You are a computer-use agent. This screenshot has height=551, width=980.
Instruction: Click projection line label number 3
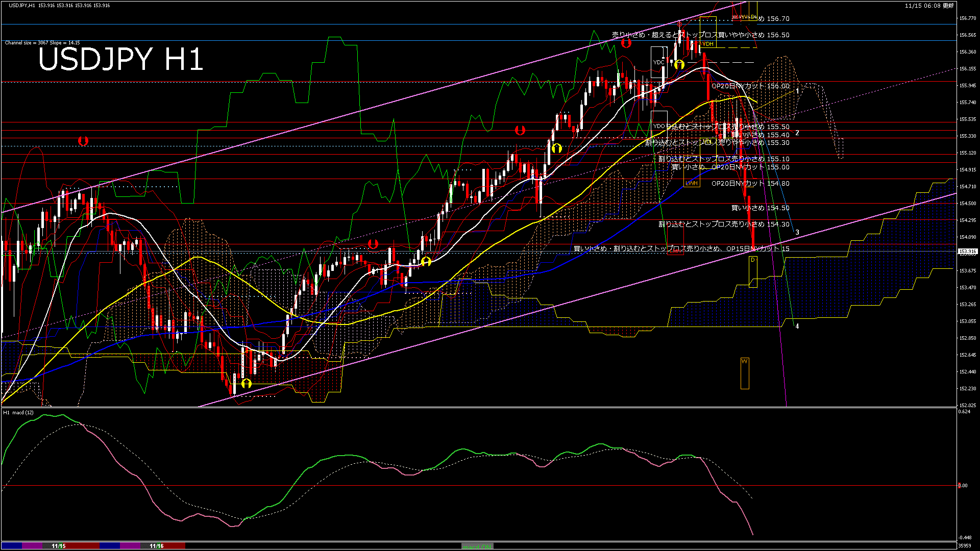[x=797, y=233]
